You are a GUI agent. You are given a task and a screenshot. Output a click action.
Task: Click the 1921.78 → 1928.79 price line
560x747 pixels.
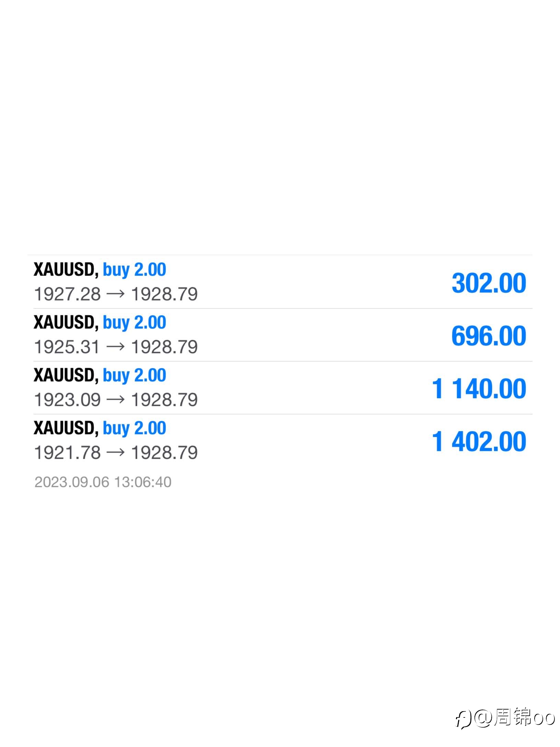[x=116, y=453]
